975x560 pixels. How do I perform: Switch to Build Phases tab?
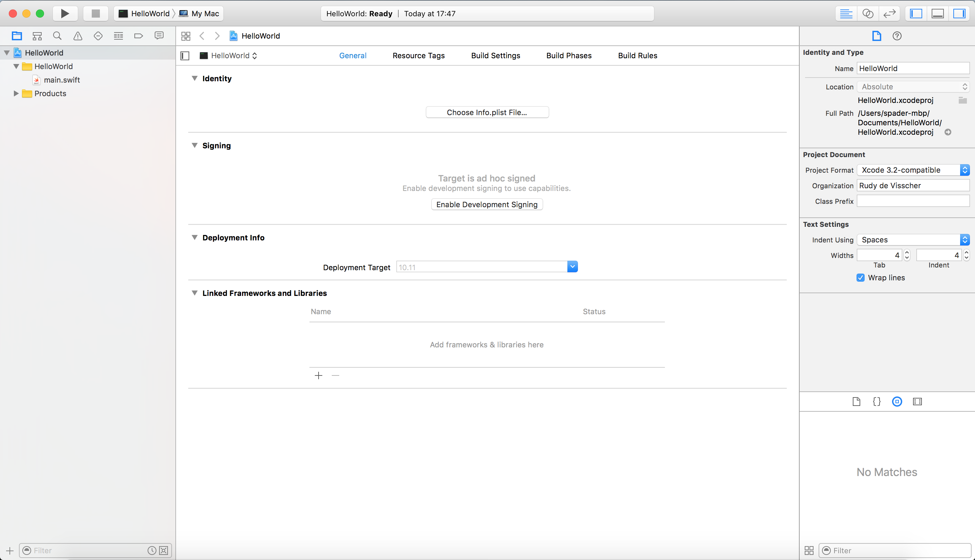point(569,56)
